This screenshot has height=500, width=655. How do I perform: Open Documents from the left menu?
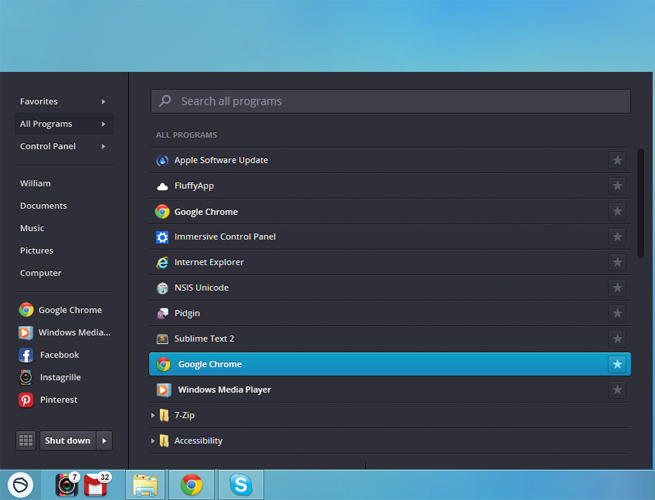point(43,206)
